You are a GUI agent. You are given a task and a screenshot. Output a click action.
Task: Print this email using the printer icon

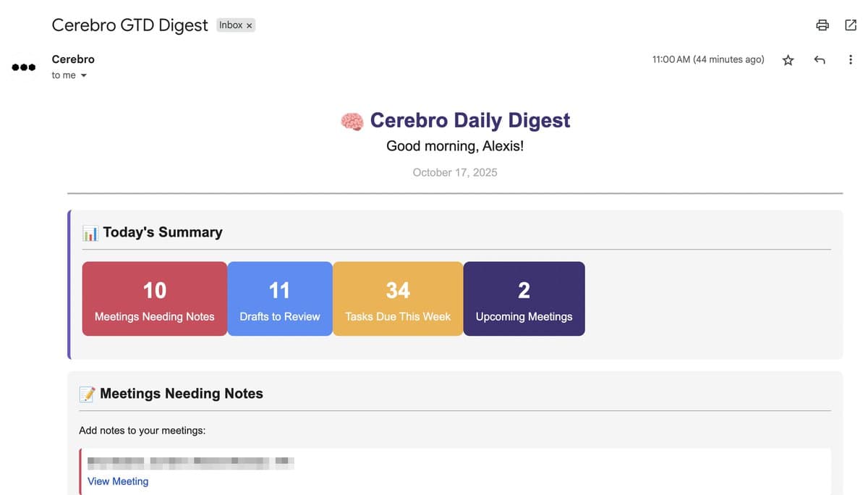click(x=822, y=25)
